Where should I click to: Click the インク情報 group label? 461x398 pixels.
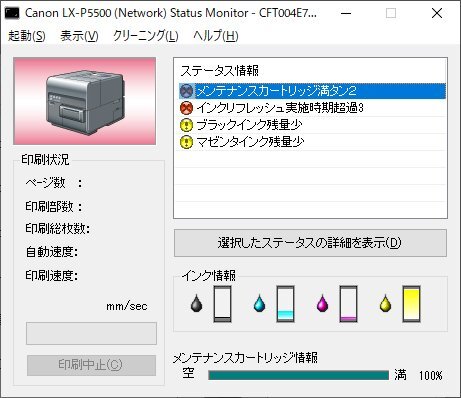(x=209, y=276)
